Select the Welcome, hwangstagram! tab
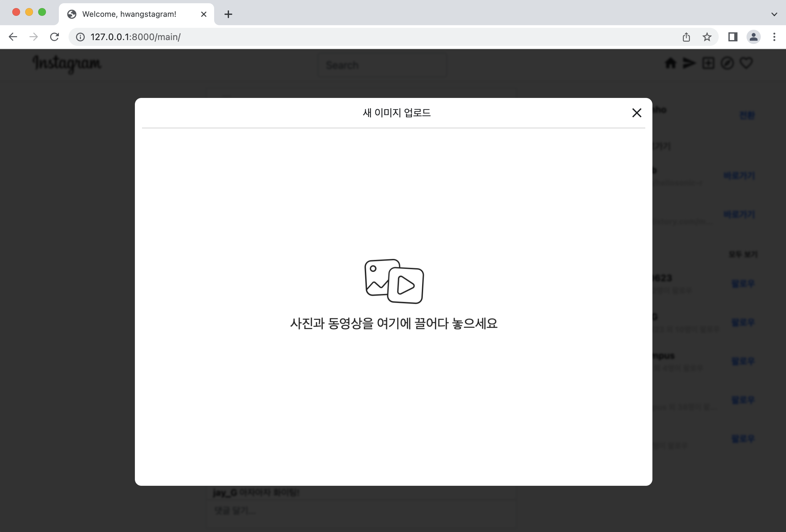Image resolution: width=786 pixels, height=532 pixels. (129, 14)
